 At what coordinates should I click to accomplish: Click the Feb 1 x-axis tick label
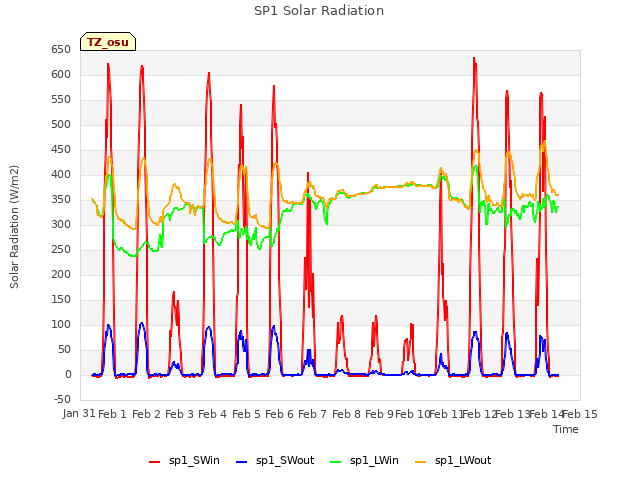tap(112, 414)
